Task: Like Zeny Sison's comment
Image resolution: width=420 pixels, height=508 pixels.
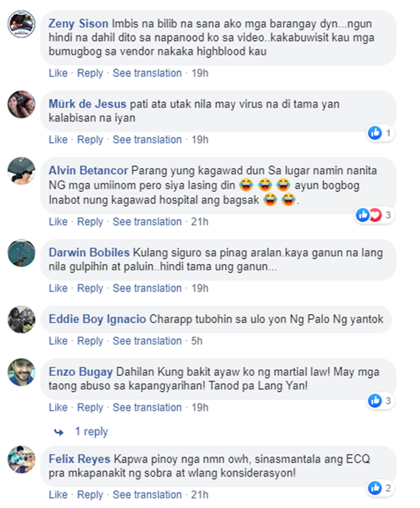Action: click(58, 73)
